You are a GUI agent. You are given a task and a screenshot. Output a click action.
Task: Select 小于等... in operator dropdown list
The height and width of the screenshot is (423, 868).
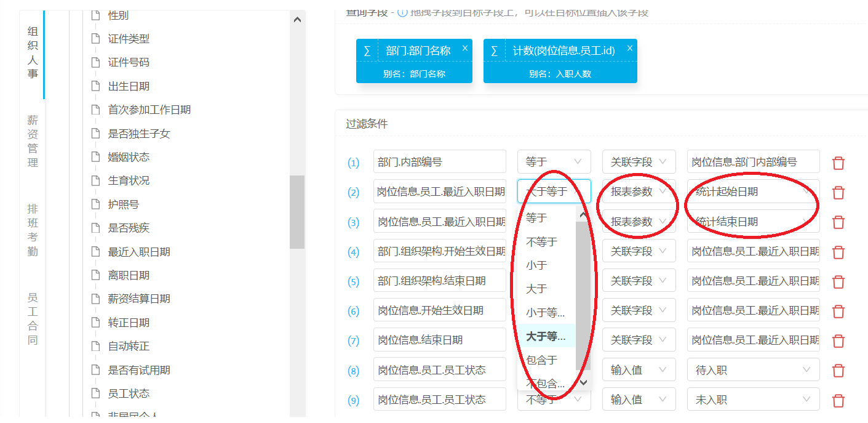point(546,313)
